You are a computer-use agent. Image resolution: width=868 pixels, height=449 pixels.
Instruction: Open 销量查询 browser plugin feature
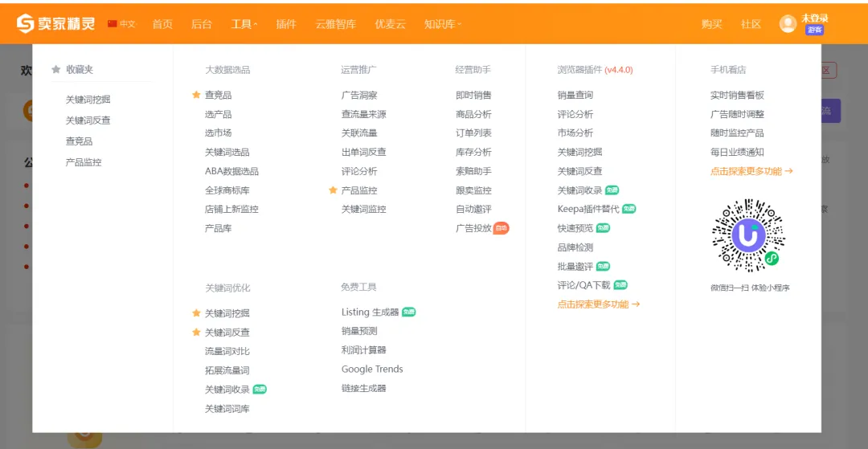[x=575, y=95]
